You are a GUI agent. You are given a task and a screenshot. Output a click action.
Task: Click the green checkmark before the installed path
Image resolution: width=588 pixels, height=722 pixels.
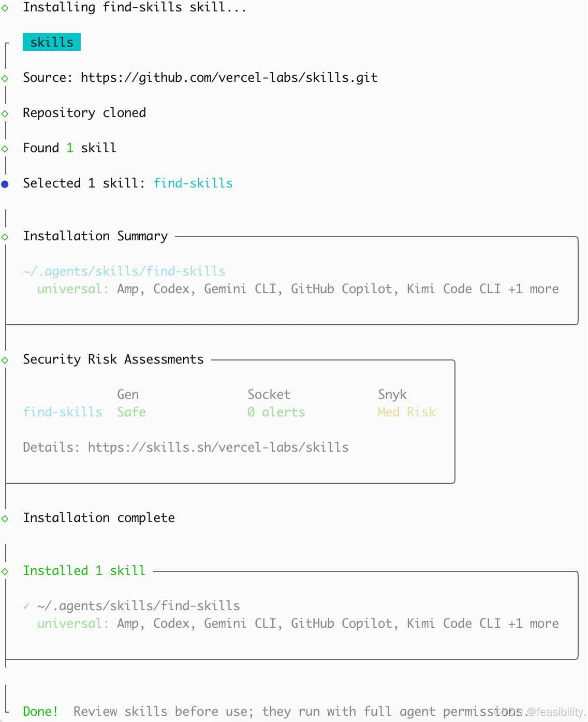[x=26, y=606]
